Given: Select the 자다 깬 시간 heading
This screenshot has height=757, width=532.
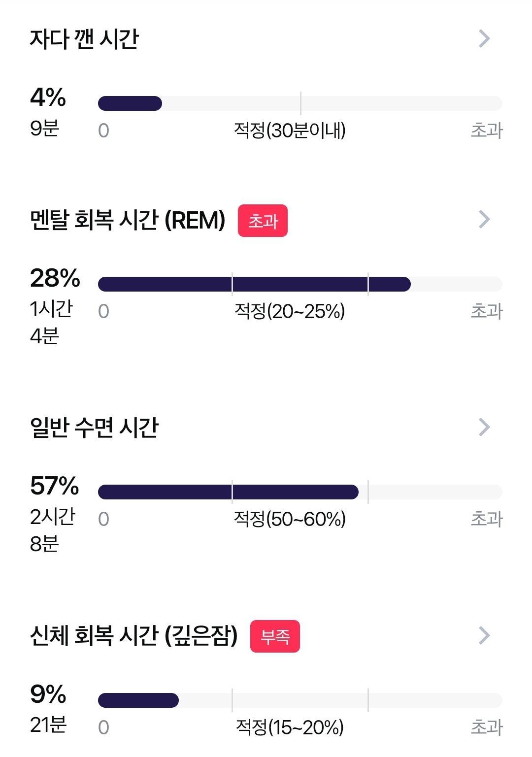Looking at the screenshot, I should click(84, 38).
